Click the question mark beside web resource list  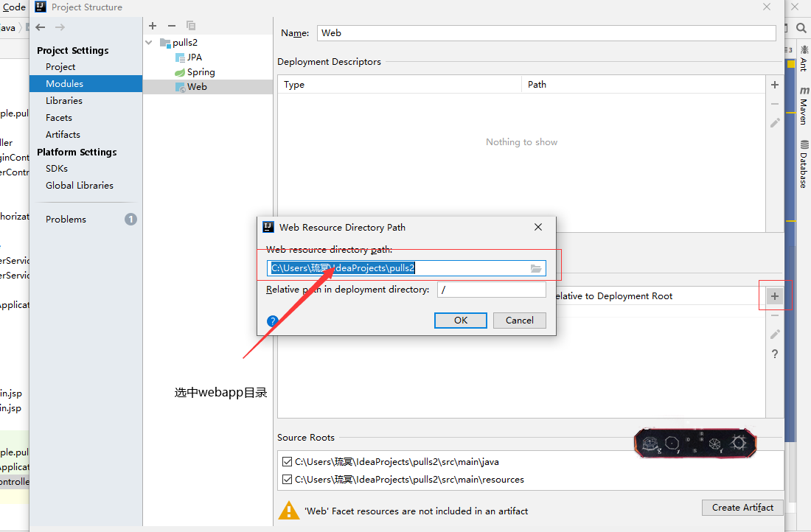pyautogui.click(x=775, y=354)
